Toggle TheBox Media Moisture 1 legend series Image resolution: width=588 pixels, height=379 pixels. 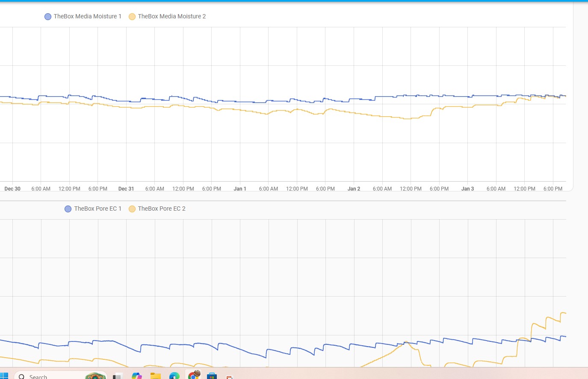coord(83,16)
